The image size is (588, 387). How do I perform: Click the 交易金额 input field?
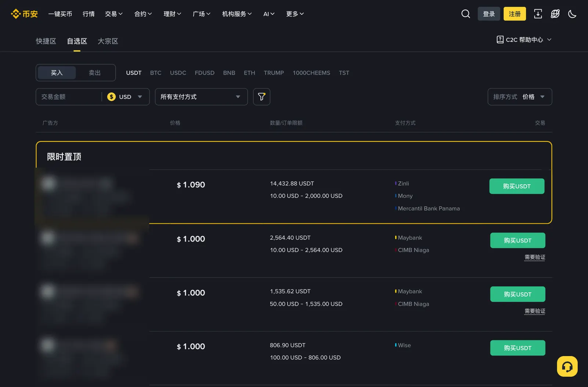pos(68,97)
